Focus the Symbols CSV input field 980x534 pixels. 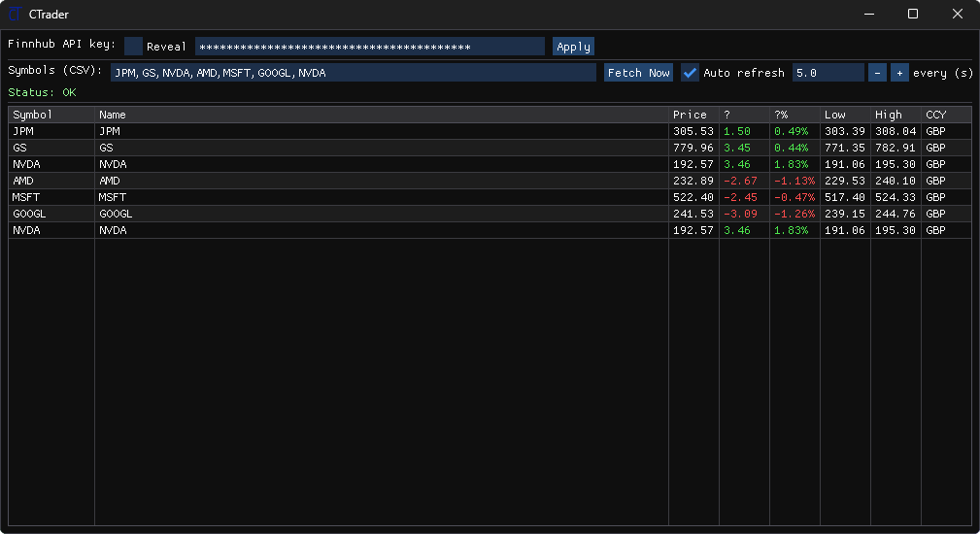[354, 73]
